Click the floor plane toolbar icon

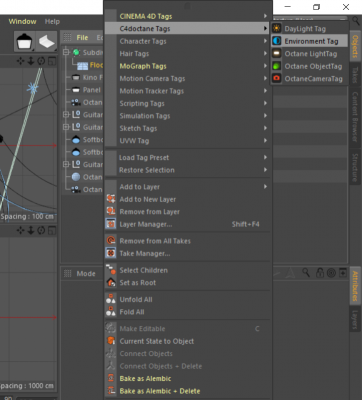click(x=47, y=42)
